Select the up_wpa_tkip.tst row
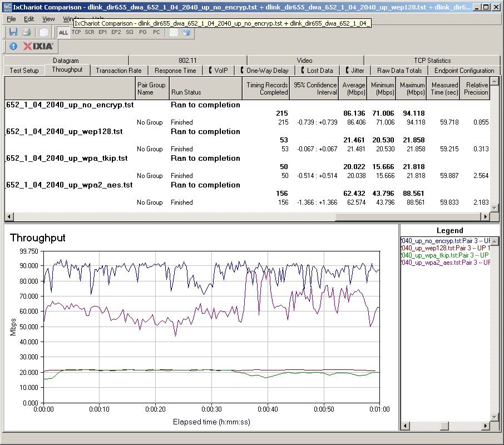This screenshot has width=504, height=445. click(x=247, y=158)
